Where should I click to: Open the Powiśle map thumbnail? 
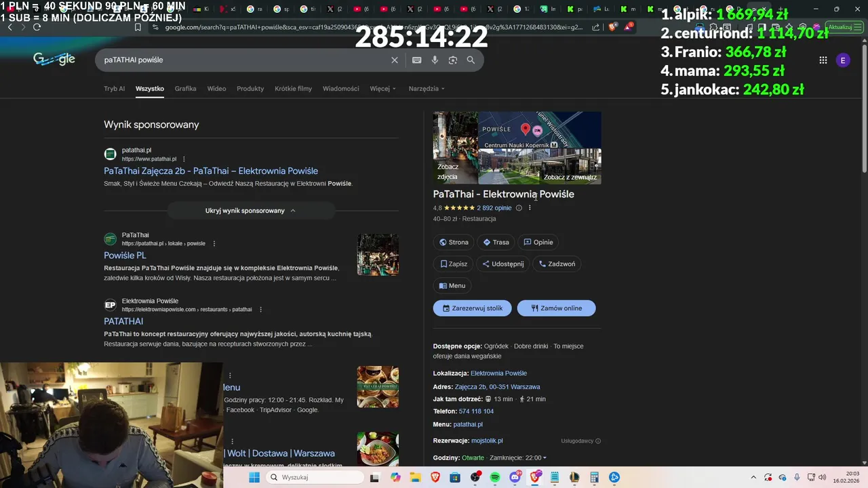pos(540,130)
